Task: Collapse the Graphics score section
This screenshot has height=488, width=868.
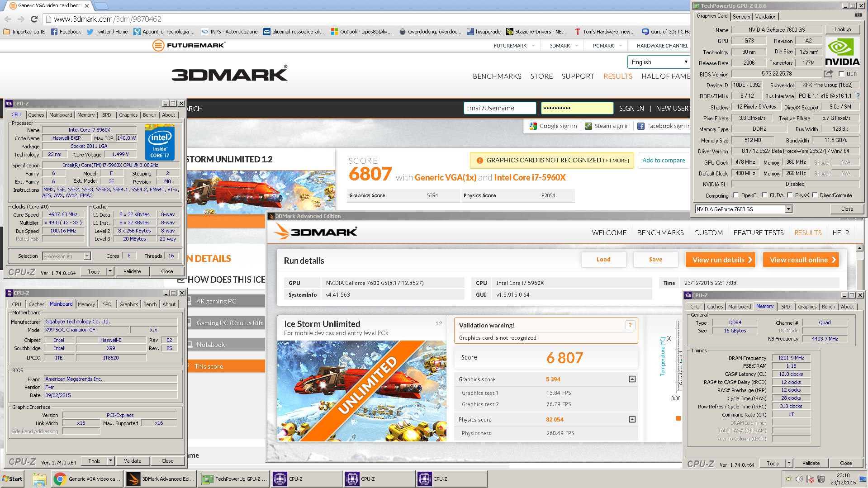Action: click(632, 379)
